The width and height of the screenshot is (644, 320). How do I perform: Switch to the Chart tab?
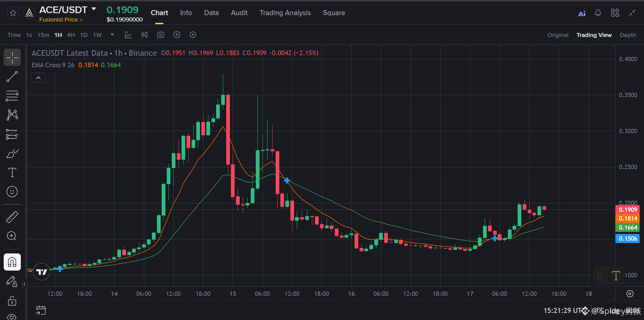pos(159,13)
